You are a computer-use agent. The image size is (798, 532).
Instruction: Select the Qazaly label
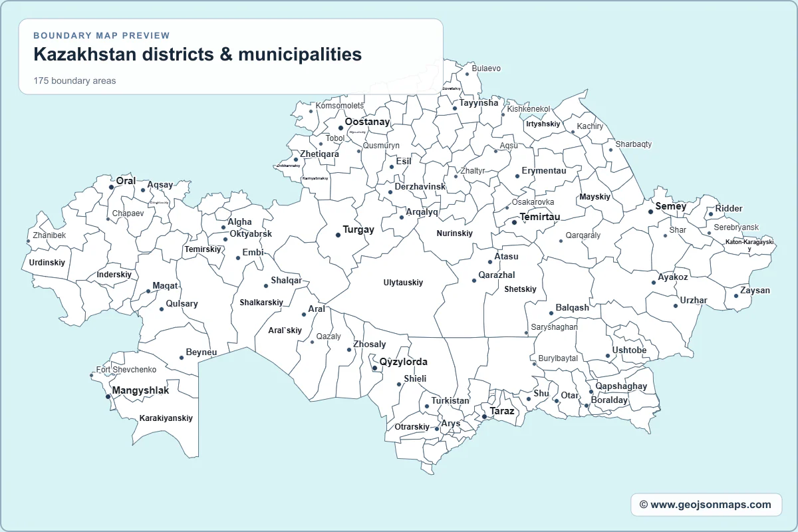pos(329,336)
